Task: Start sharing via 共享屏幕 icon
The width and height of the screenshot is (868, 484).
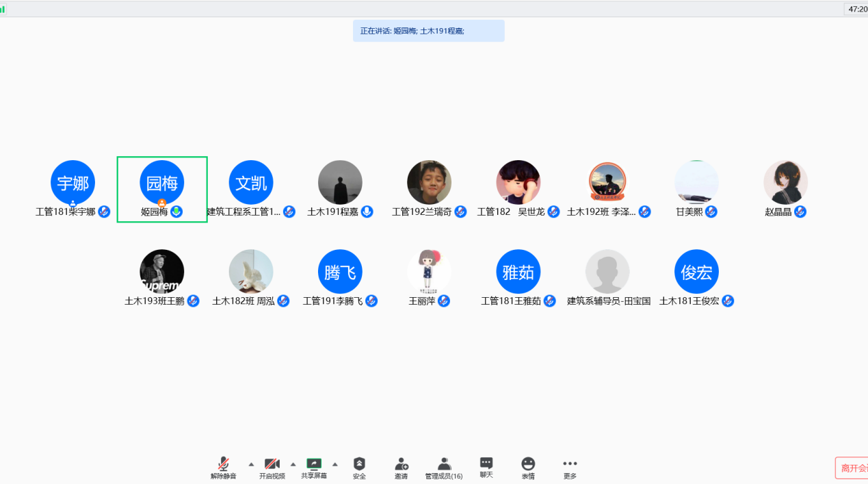Action: click(x=314, y=464)
